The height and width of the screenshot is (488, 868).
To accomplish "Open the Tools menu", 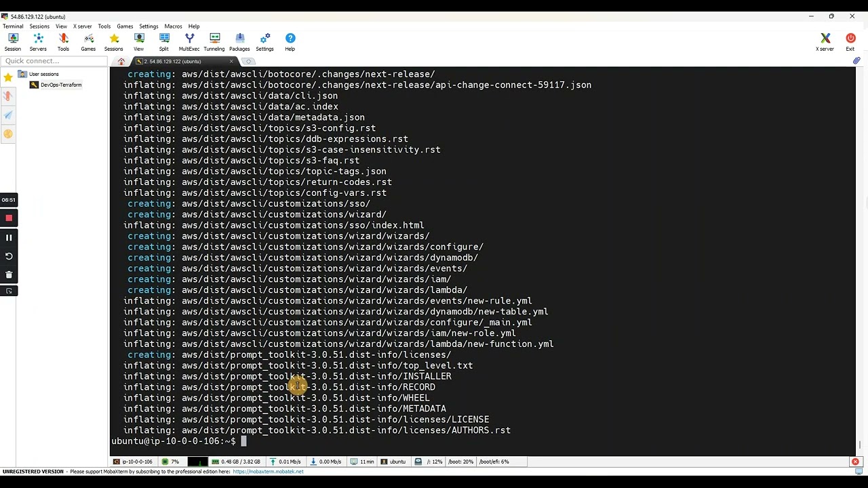I will [104, 26].
